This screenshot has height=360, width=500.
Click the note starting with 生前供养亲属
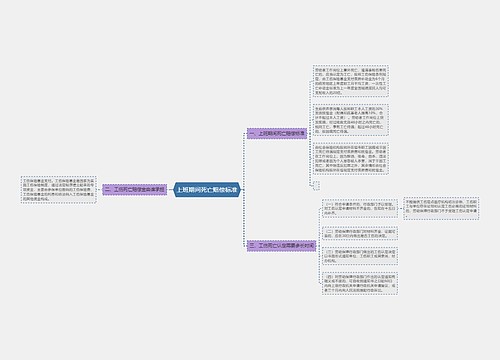(351, 120)
